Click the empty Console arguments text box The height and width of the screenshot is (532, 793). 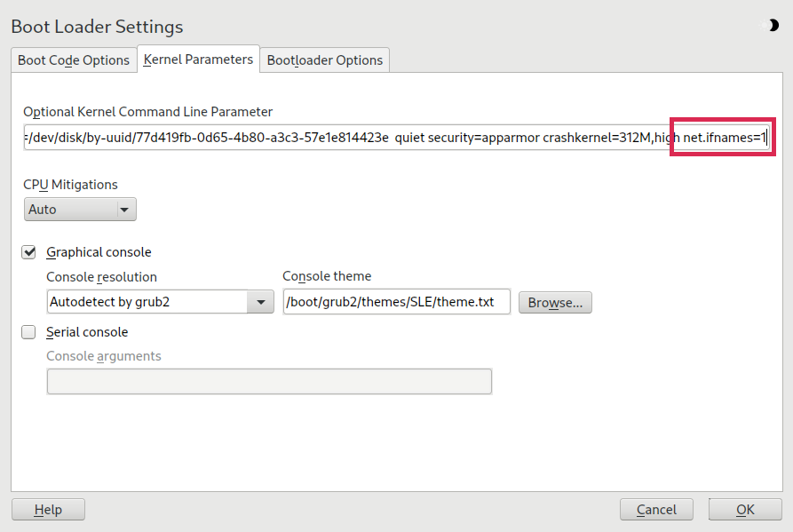(x=268, y=382)
